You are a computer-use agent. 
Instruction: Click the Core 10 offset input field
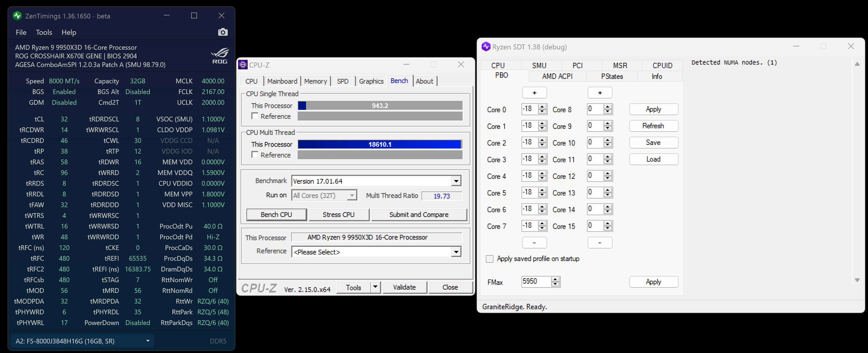(x=595, y=143)
